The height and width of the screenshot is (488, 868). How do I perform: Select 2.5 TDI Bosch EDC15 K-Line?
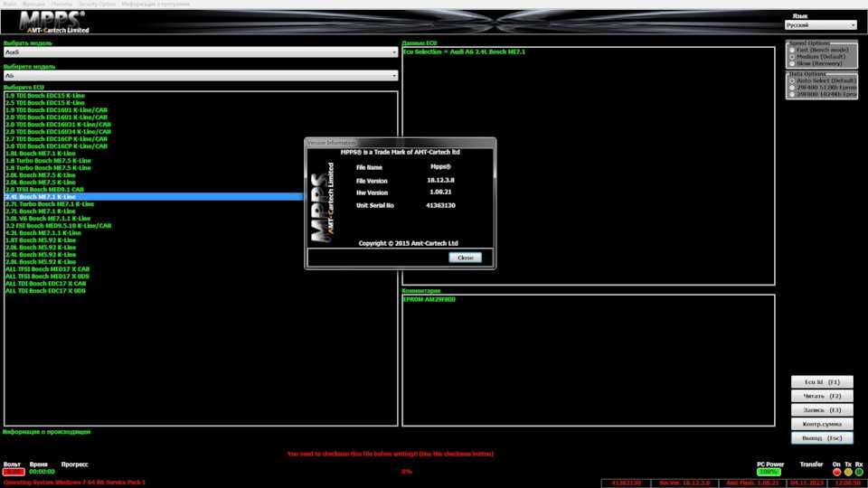45,103
